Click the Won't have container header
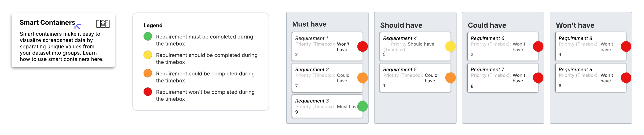This screenshot has width=644, height=135. coord(575,25)
